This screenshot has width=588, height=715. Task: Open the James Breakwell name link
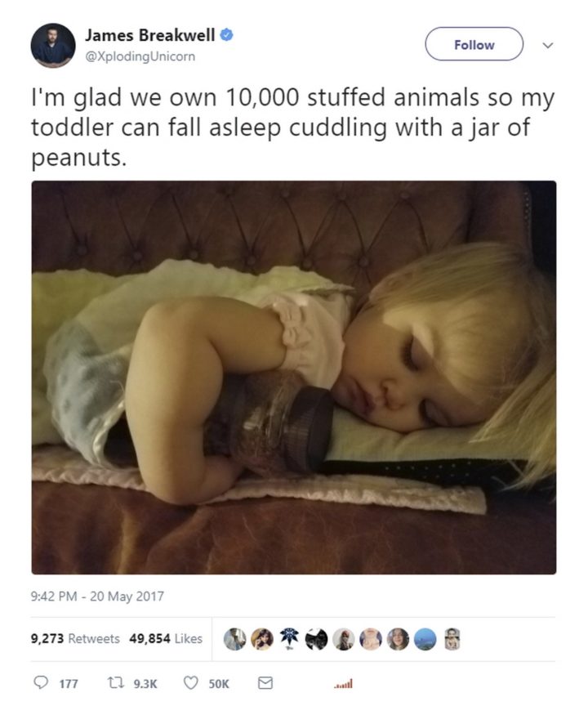[152, 36]
